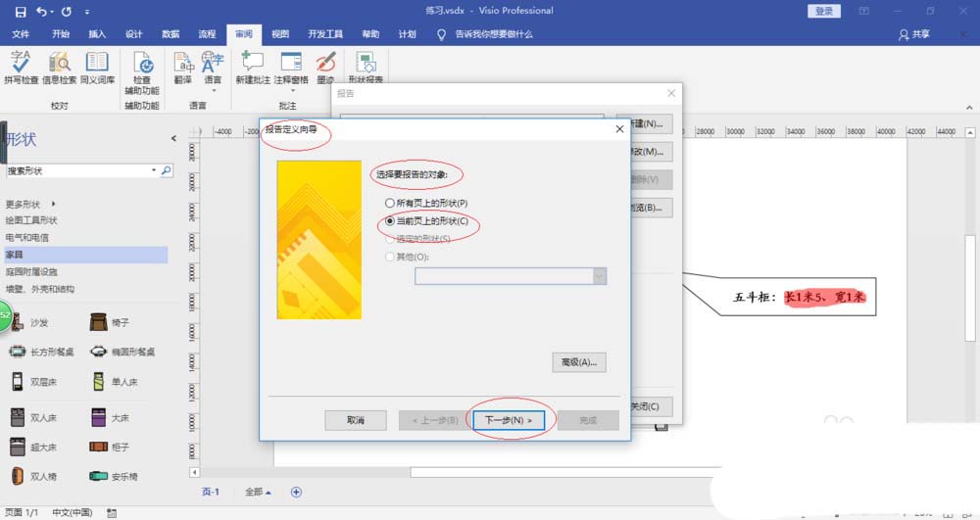
Task: Select 所有页上的形状(P) option
Action: (427, 203)
